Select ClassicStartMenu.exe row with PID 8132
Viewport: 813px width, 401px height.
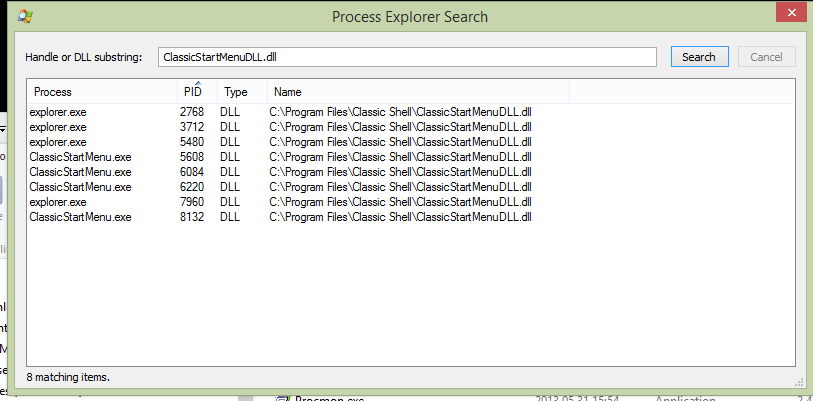click(410, 217)
